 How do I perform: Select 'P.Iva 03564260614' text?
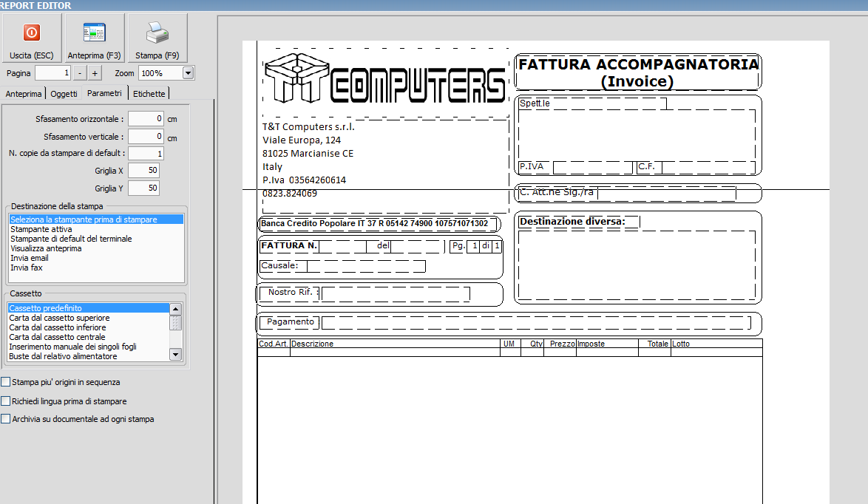[x=304, y=180]
